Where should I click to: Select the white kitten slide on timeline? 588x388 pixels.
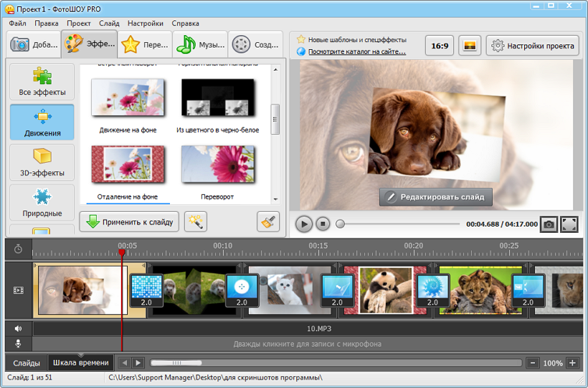point(290,291)
